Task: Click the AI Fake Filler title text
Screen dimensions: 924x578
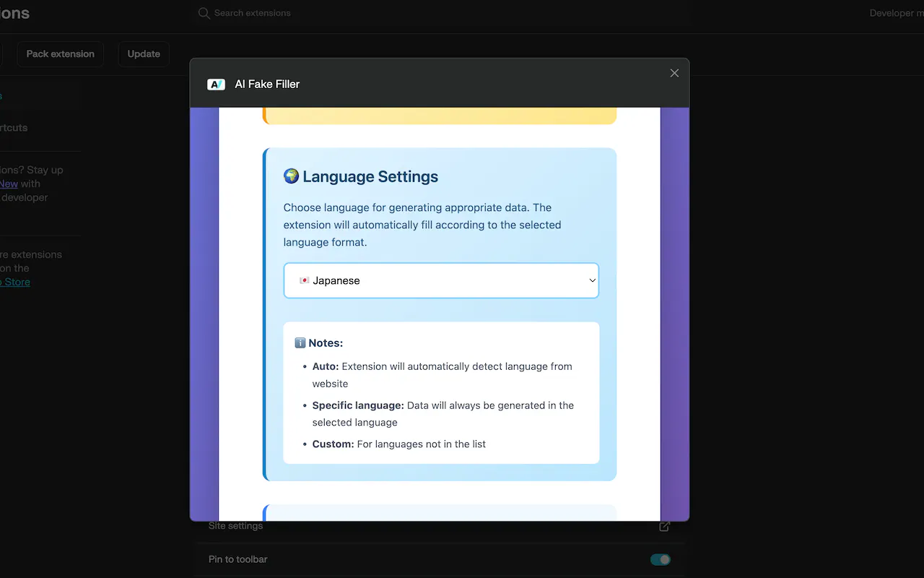Action: tap(267, 84)
